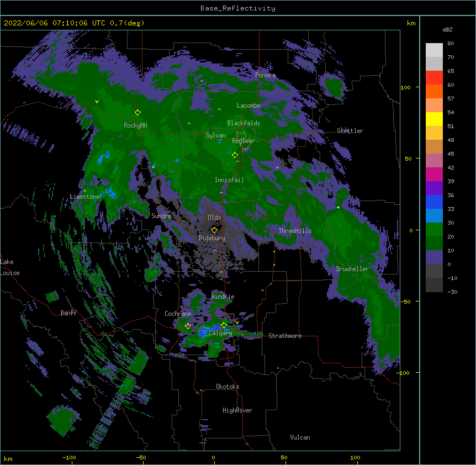Click the red 60-65 dBZ legend swatch

coord(434,78)
